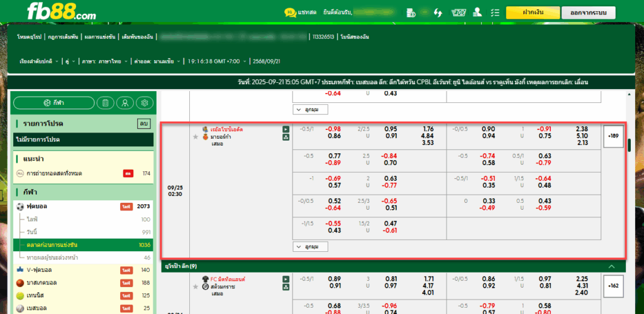Open โบนัสของฉัน my bonuses
Viewport: 644px width, 314px height.
(x=355, y=37)
